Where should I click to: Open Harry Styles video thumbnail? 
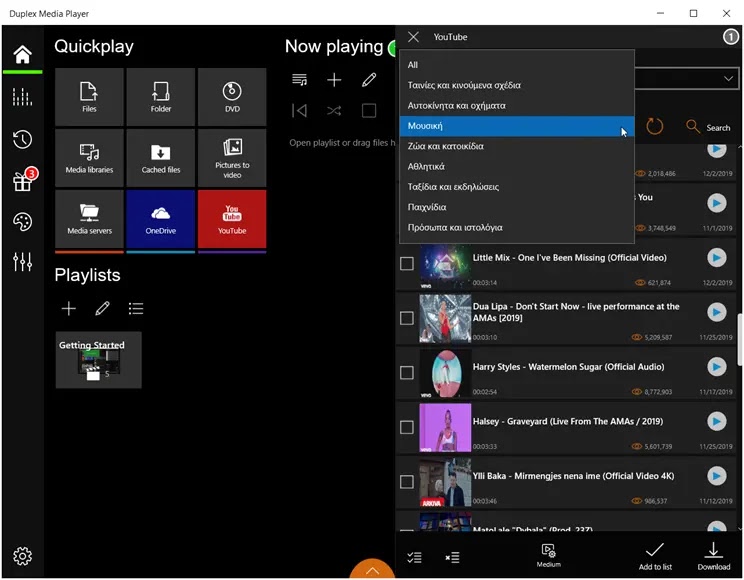coord(445,373)
